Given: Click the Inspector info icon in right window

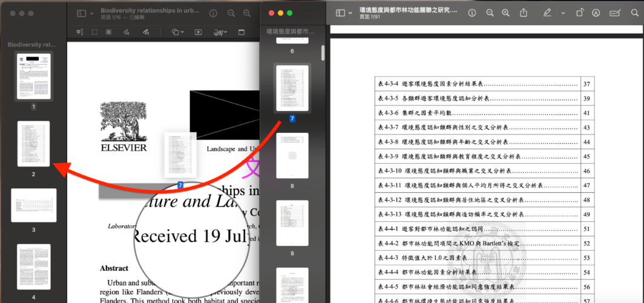Looking at the screenshot, I should (472, 13).
